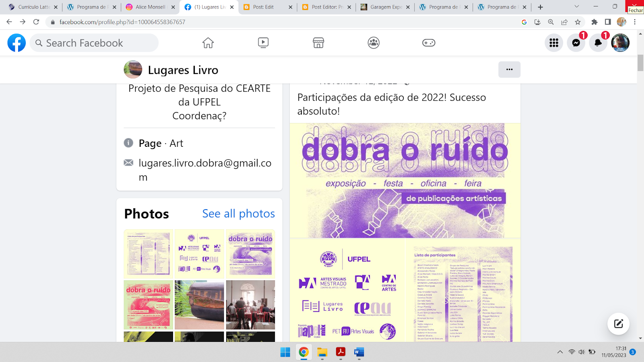Toggle the Chrome side panel icon
Screen dimensions: 644x362
tap(608, 22)
